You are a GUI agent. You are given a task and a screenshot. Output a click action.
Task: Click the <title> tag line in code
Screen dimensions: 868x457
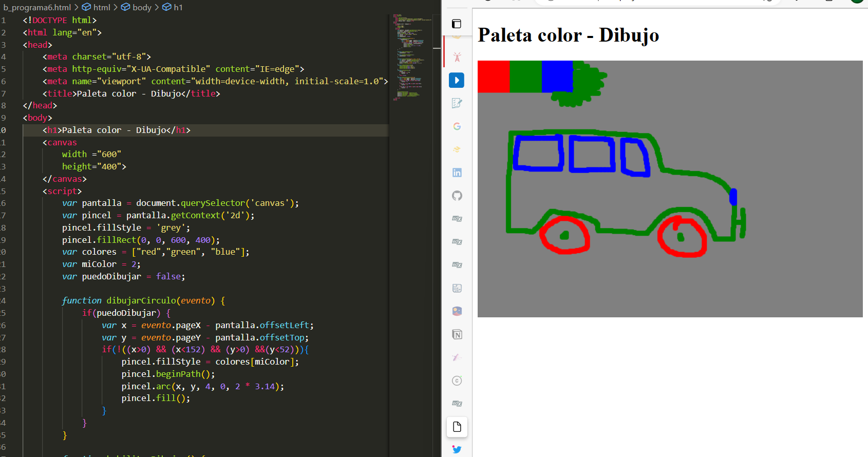(x=131, y=93)
